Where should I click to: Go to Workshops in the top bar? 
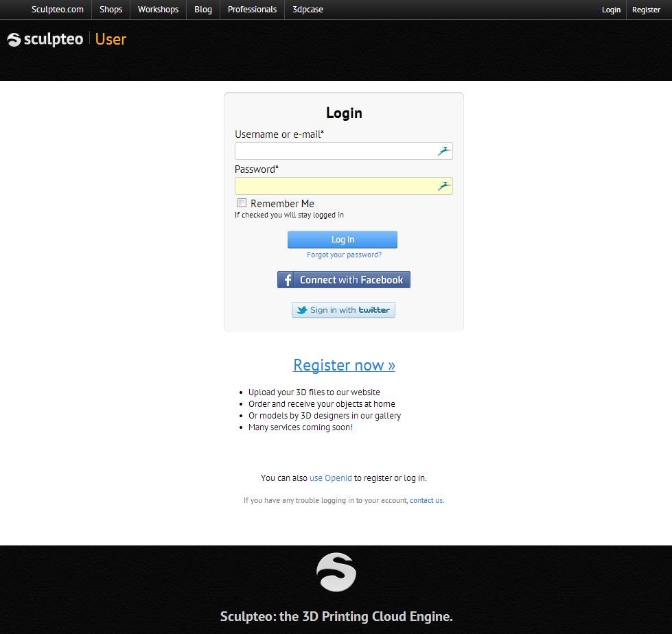pos(158,10)
